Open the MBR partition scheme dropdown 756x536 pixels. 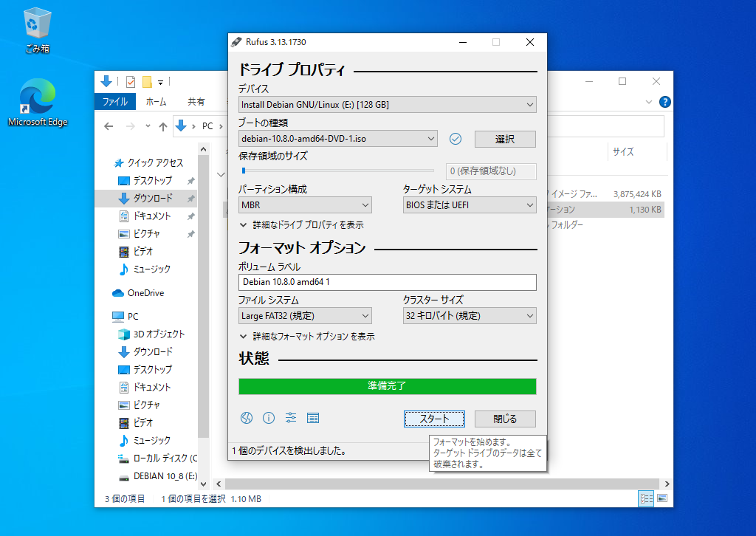coord(305,205)
